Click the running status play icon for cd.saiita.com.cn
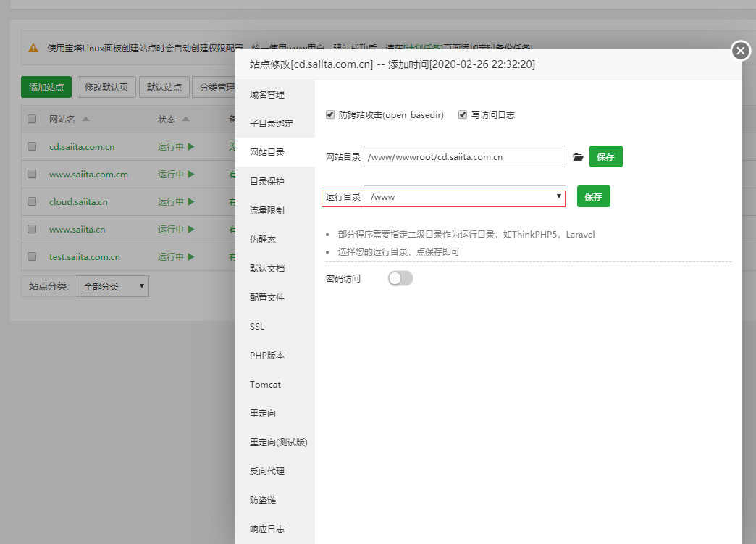 (191, 146)
